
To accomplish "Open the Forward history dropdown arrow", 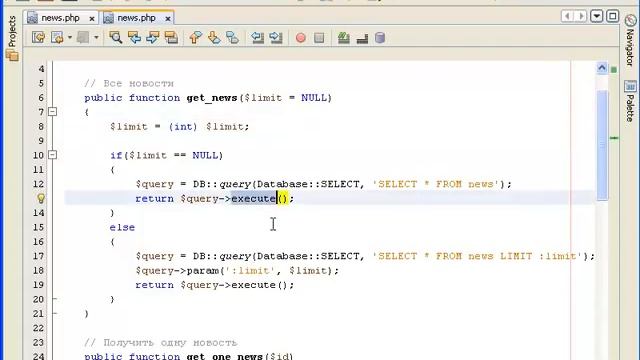I will click(96, 38).
